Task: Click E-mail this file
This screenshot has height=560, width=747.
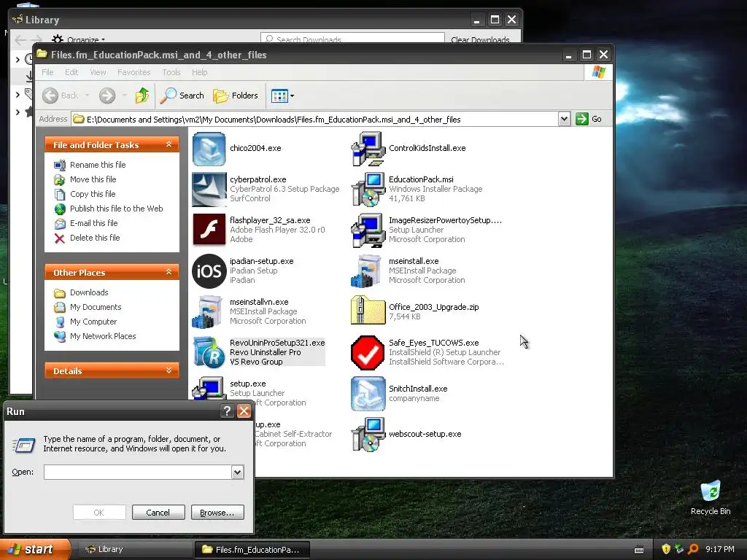Action: (93, 223)
